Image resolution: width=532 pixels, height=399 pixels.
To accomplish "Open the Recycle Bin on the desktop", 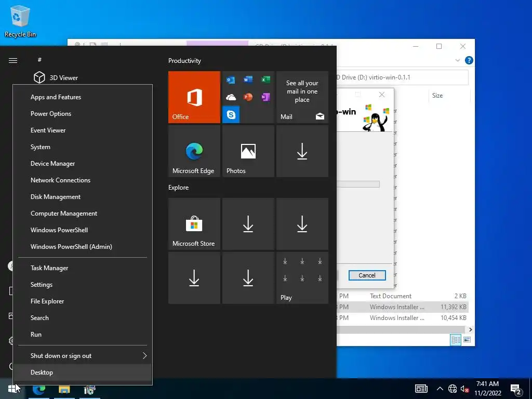I will coord(20,21).
